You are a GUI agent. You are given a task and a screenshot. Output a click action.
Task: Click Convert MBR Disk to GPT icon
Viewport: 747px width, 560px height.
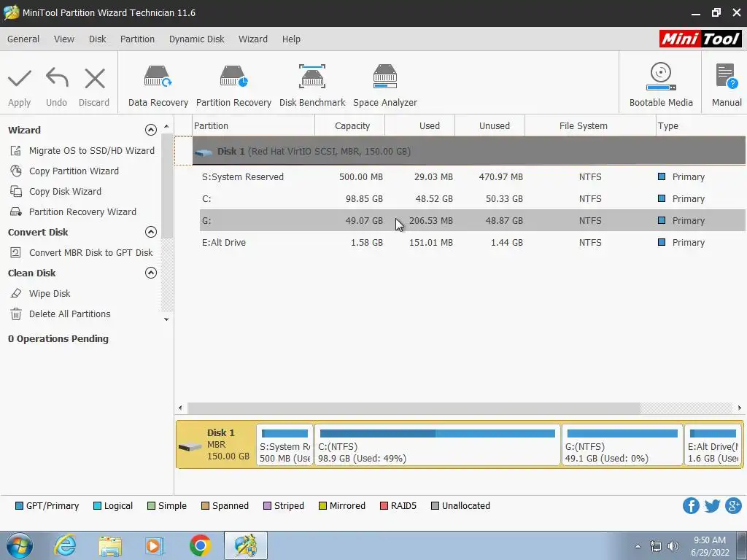[x=16, y=253]
